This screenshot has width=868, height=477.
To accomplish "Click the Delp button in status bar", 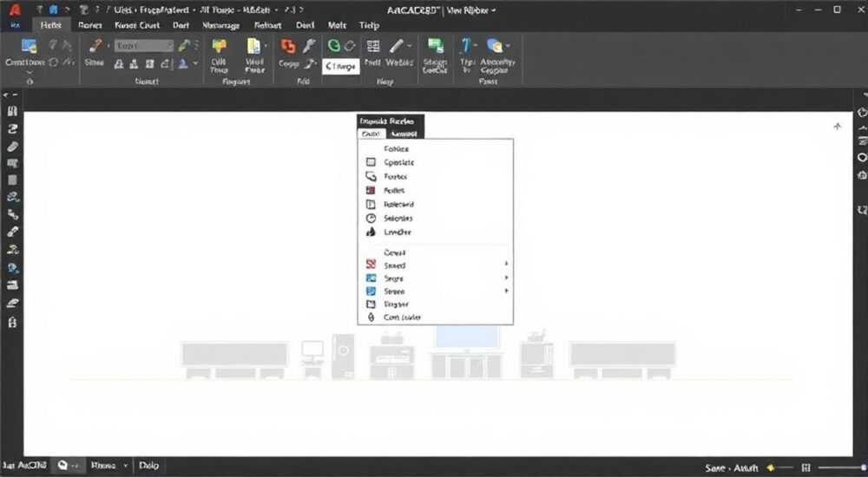I will click(148, 466).
